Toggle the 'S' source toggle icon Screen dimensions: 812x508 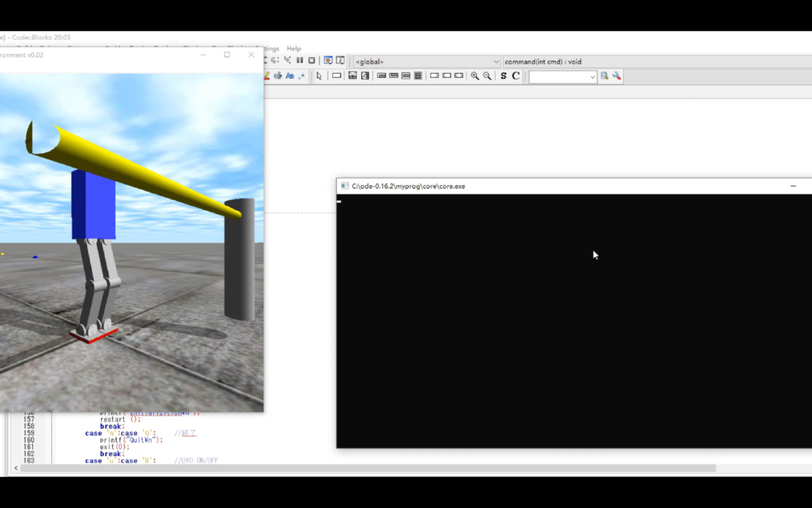coord(503,76)
